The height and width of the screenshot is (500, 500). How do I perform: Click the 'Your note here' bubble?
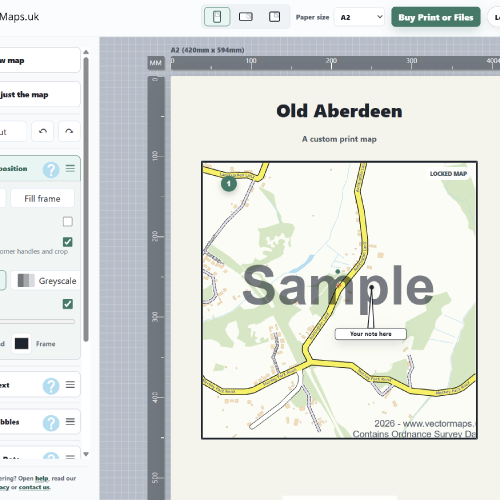coord(371,334)
